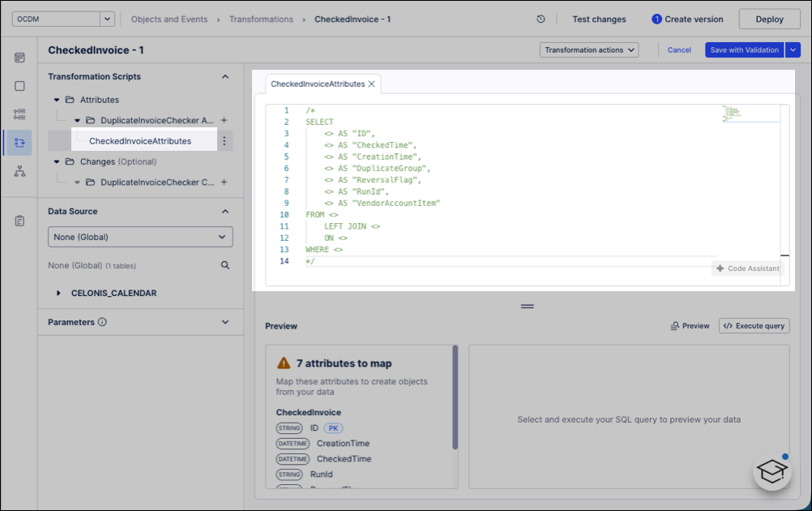
Task: Open the version history clock icon
Action: click(541, 19)
